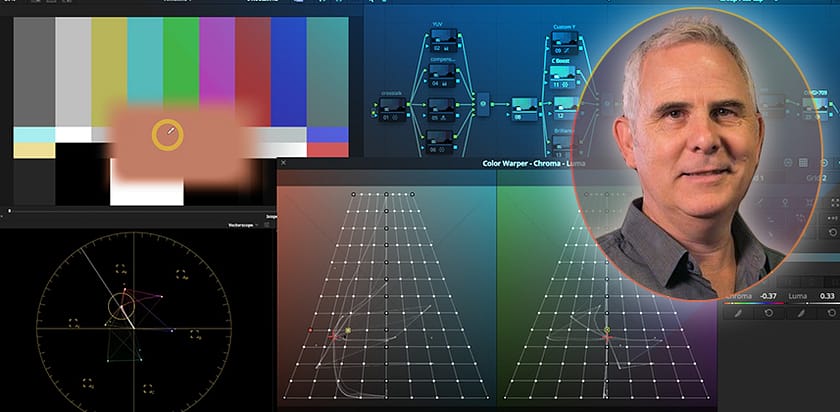
Task: Click the Luma value 0.33 field
Action: click(x=827, y=296)
